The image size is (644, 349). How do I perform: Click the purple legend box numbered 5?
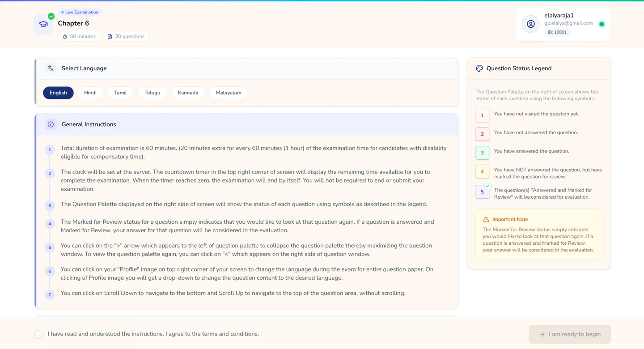(482, 192)
